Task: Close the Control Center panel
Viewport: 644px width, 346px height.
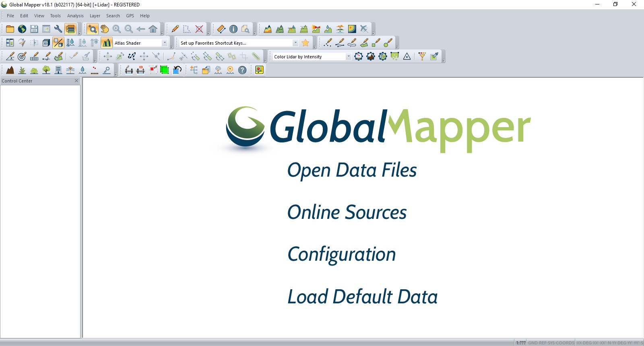Action: (76, 81)
